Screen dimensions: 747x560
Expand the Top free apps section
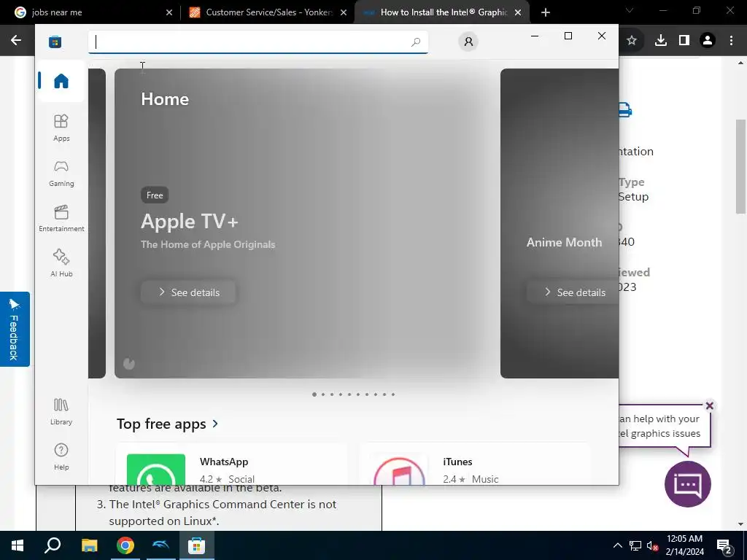[x=168, y=424]
